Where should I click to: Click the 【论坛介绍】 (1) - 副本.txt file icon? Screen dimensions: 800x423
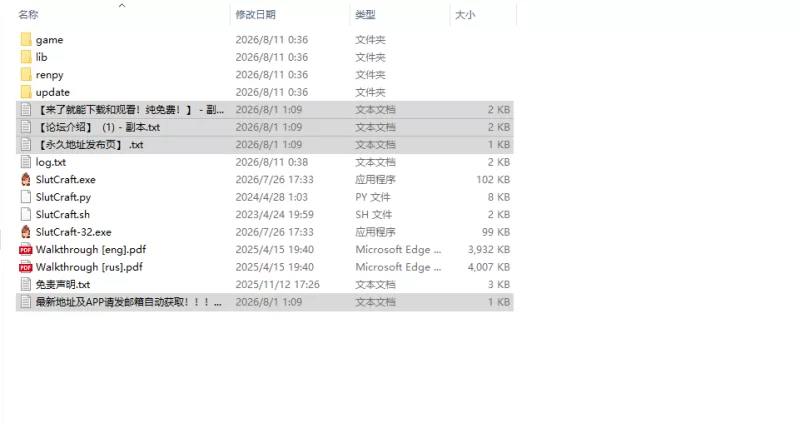pos(26,127)
